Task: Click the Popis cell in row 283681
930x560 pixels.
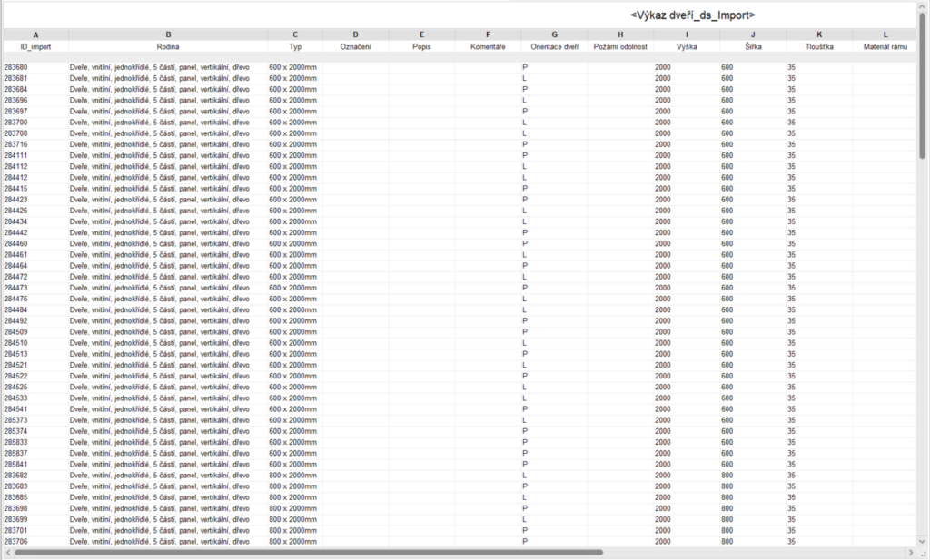Action: tap(421, 78)
